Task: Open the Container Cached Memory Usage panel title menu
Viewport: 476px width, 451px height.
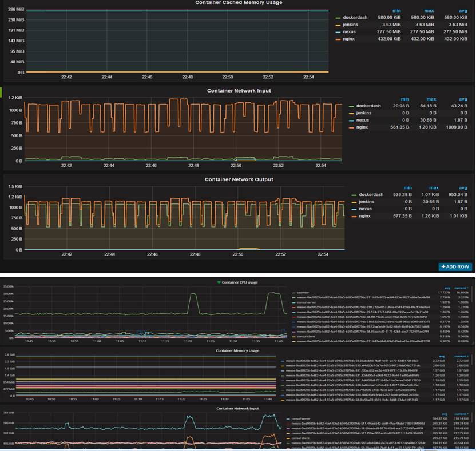Action: (x=239, y=2)
